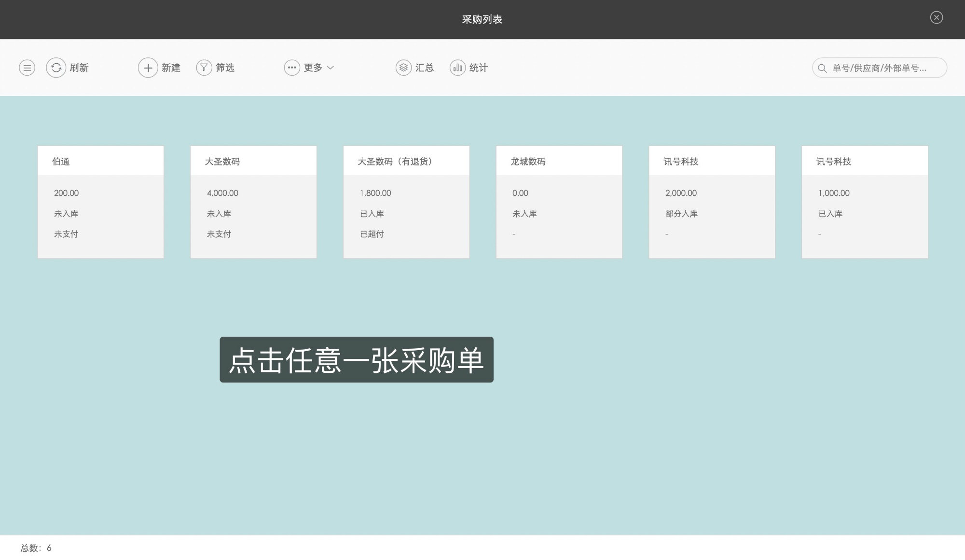The width and height of the screenshot is (965, 560).
Task: Click the funnel filter icon
Action: pos(204,68)
